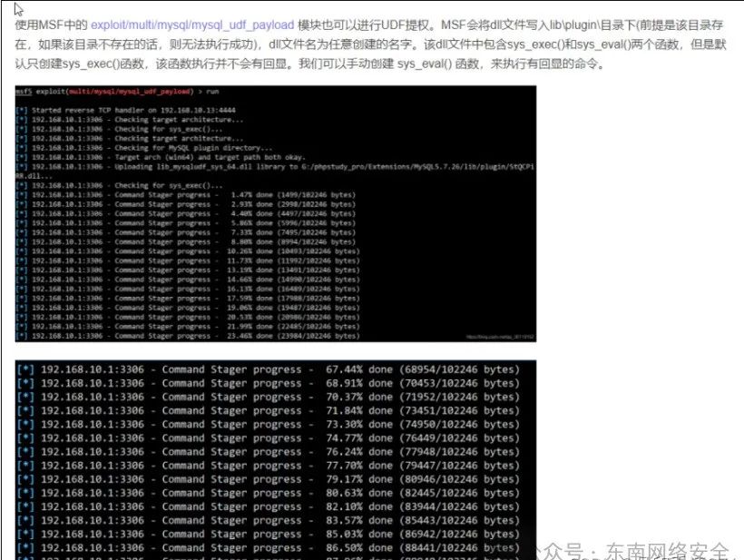Click the '85.03% done (86942/102246 bytes)' line
The image size is (744, 560).
pos(268,534)
